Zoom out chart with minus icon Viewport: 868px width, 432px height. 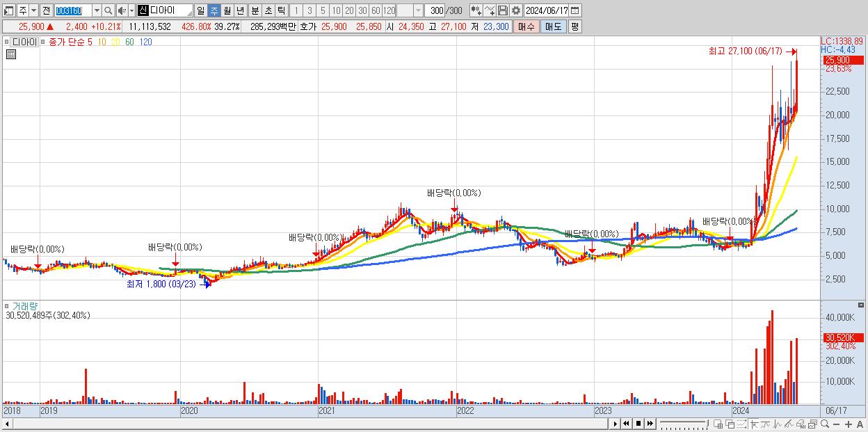pyautogui.click(x=836, y=424)
